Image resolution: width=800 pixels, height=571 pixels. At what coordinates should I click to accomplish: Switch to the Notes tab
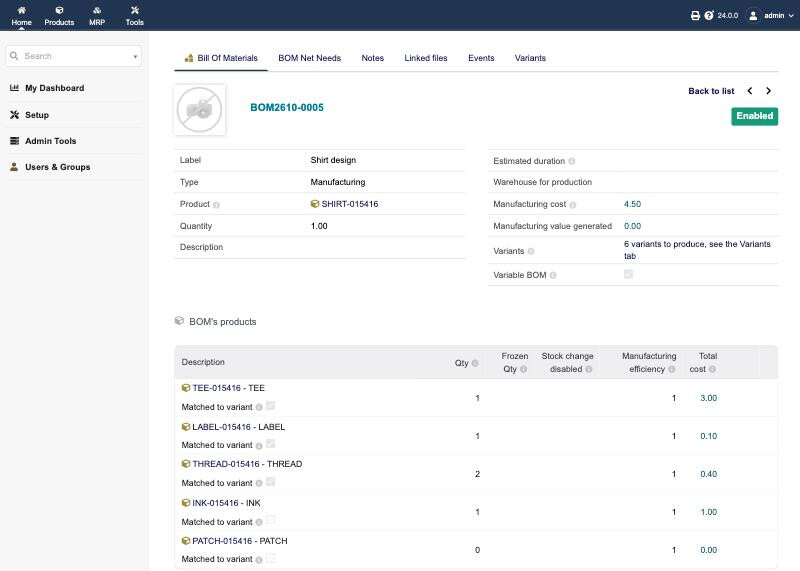point(372,58)
